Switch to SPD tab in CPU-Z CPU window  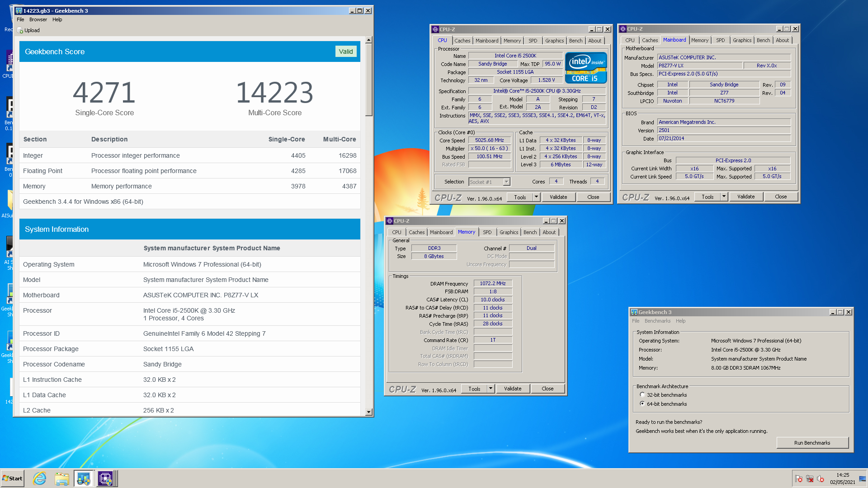click(533, 41)
